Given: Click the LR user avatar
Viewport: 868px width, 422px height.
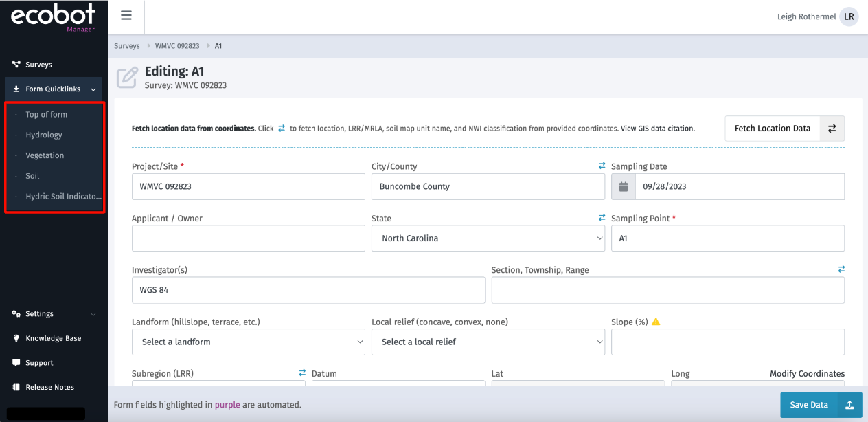Looking at the screenshot, I should [x=849, y=17].
